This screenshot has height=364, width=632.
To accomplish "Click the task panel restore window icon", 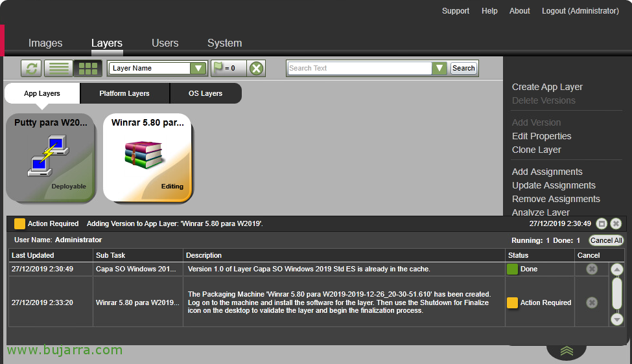I will click(x=602, y=223).
